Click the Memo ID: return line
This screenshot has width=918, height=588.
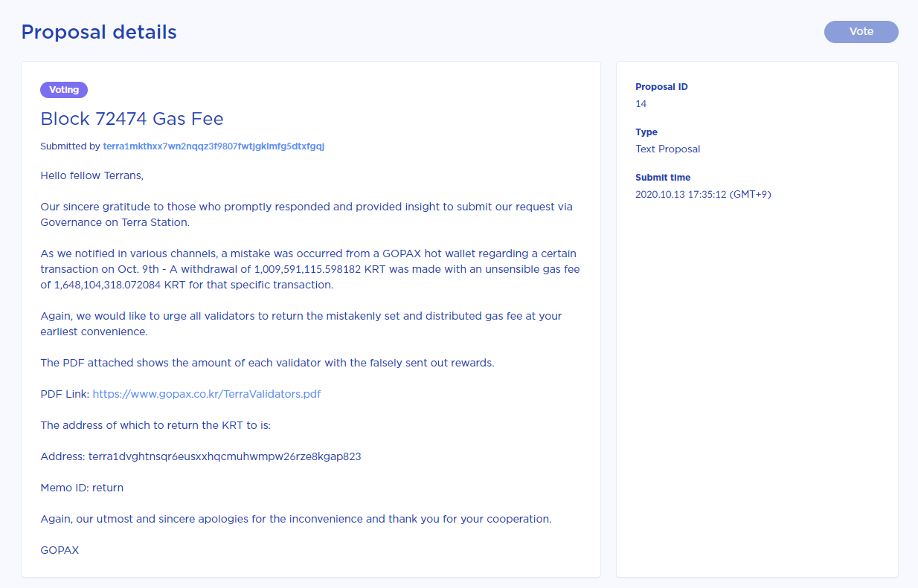pos(82,488)
